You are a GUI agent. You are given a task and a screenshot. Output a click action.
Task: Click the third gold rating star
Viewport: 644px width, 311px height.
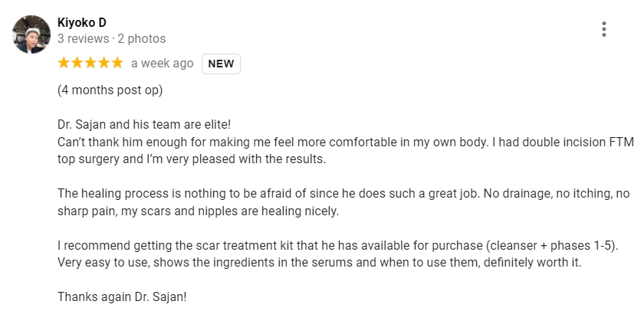coord(90,63)
